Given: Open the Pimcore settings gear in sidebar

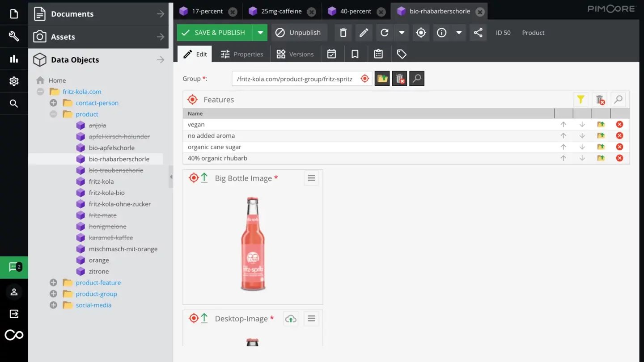Looking at the screenshot, I should click(x=13, y=81).
